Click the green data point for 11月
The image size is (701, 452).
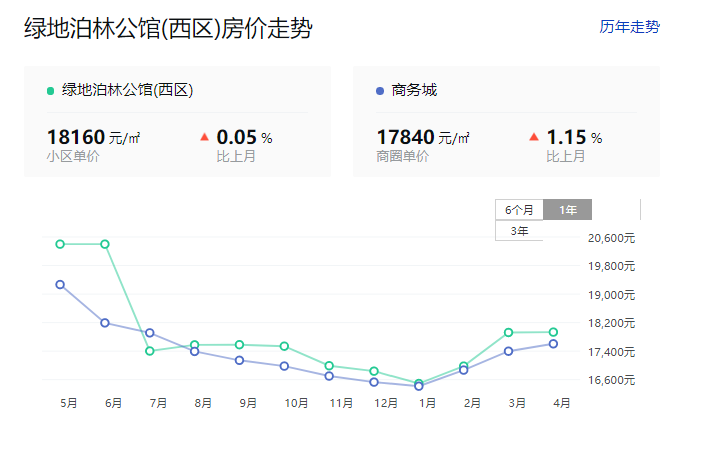(329, 366)
